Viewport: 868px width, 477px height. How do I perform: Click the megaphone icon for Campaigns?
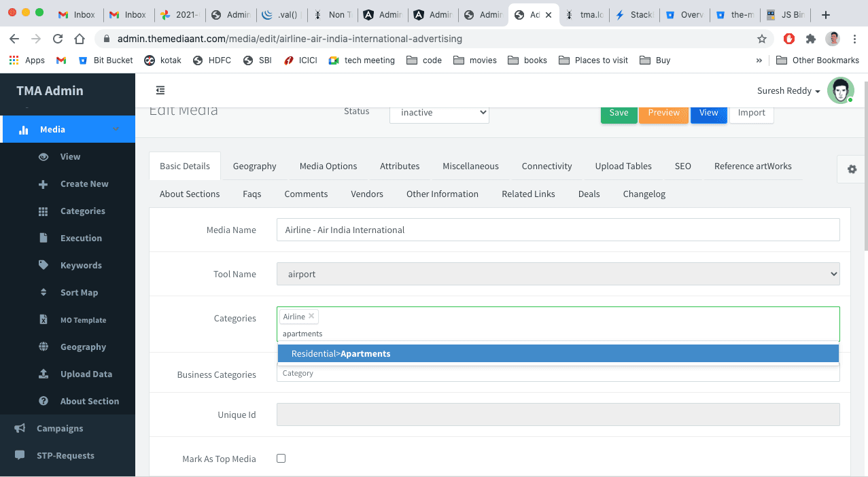(20, 429)
